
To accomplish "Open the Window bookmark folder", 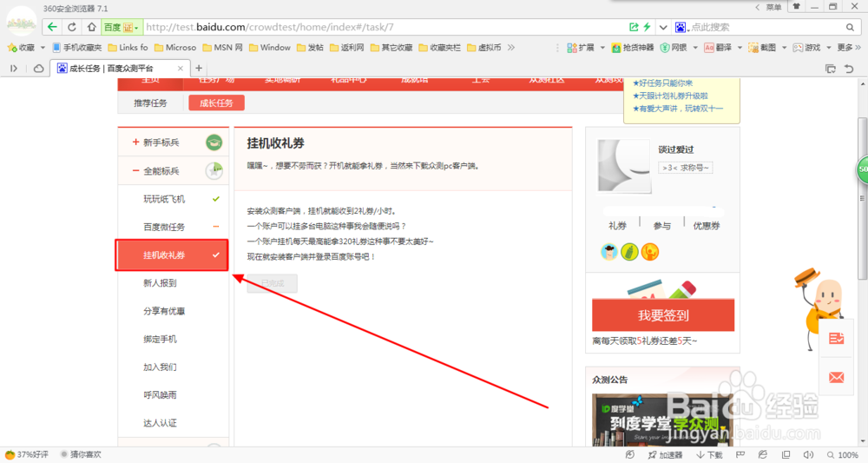I will click(x=270, y=48).
